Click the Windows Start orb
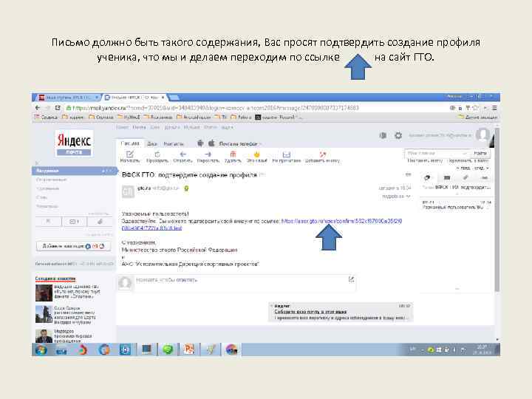Viewport: 532px width, 399px height. [x=41, y=349]
